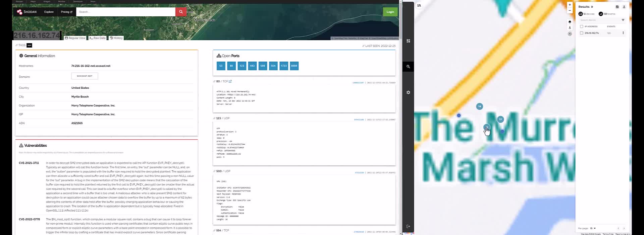Open the map search-list icon

419,5
